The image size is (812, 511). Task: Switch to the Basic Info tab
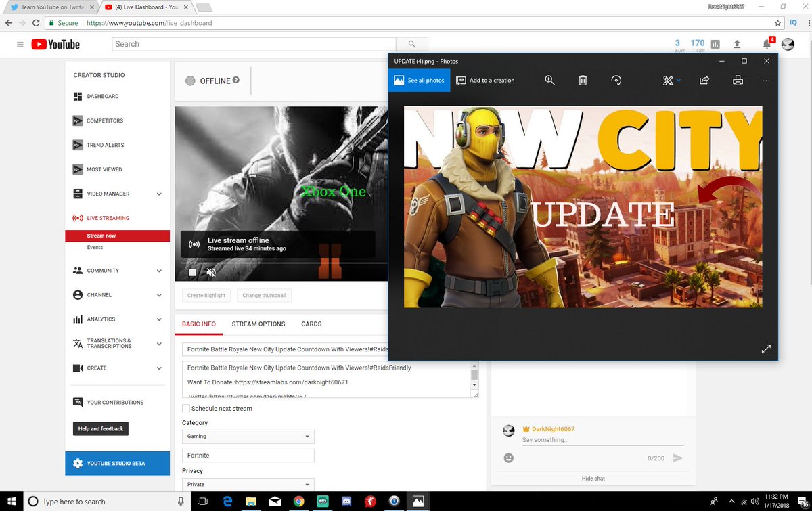coord(199,324)
